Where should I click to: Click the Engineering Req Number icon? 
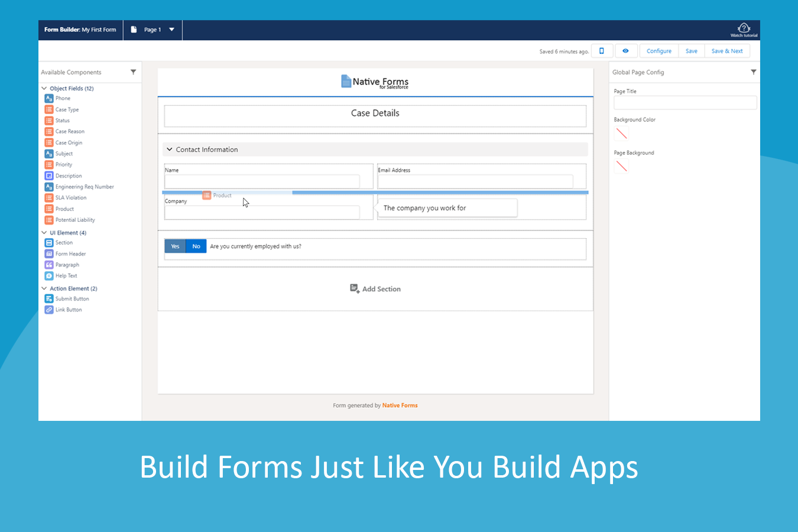pyautogui.click(x=49, y=187)
